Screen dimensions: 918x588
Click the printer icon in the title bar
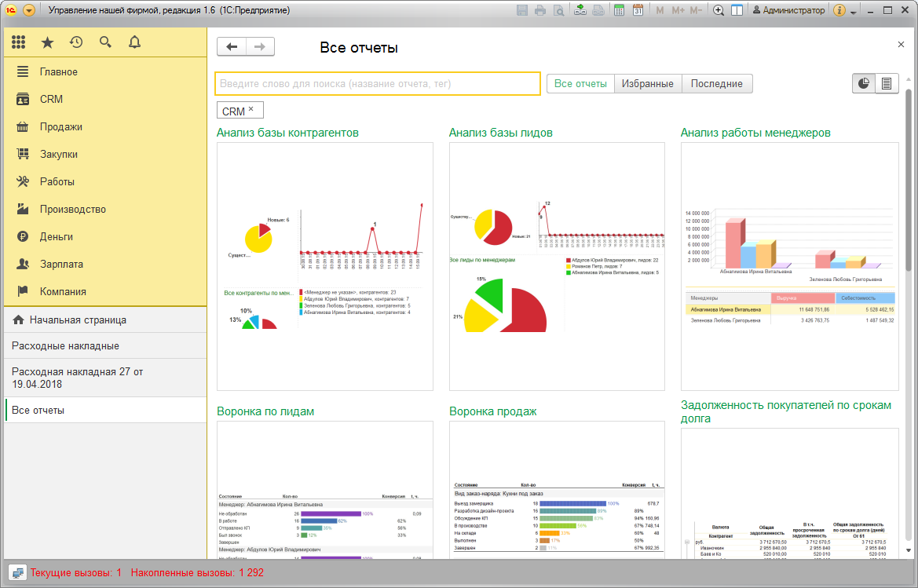[x=540, y=10]
